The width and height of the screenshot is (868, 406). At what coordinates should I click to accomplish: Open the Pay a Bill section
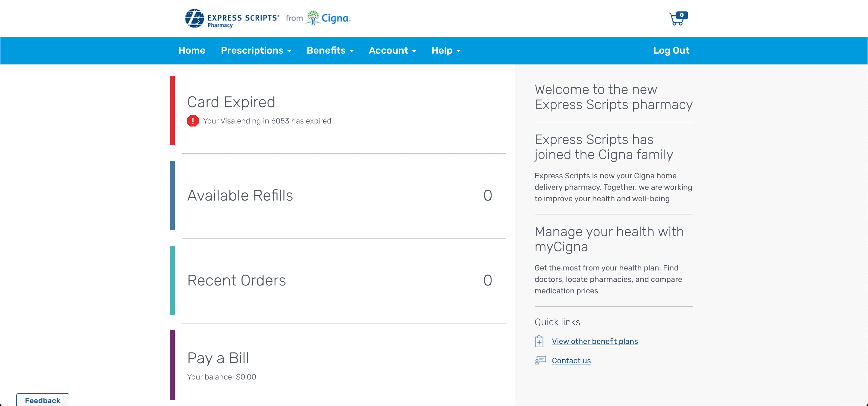[218, 358]
